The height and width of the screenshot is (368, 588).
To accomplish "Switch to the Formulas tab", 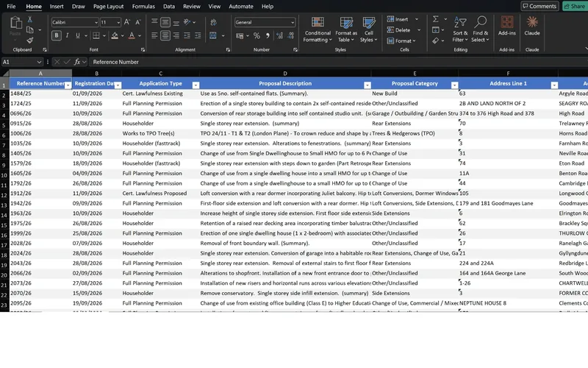I will pyautogui.click(x=143, y=7).
